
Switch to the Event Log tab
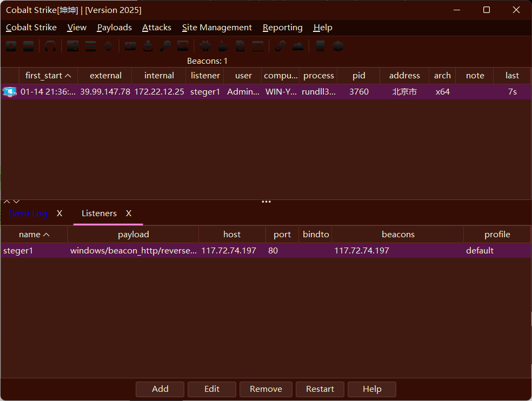pos(28,213)
